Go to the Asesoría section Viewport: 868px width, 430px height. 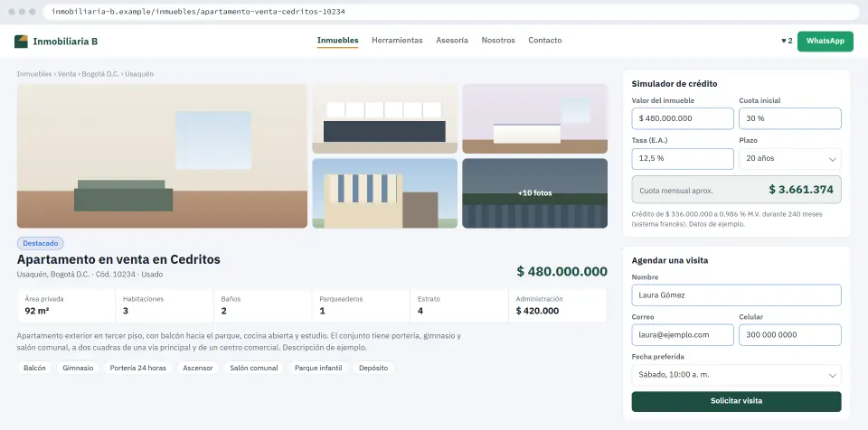452,41
